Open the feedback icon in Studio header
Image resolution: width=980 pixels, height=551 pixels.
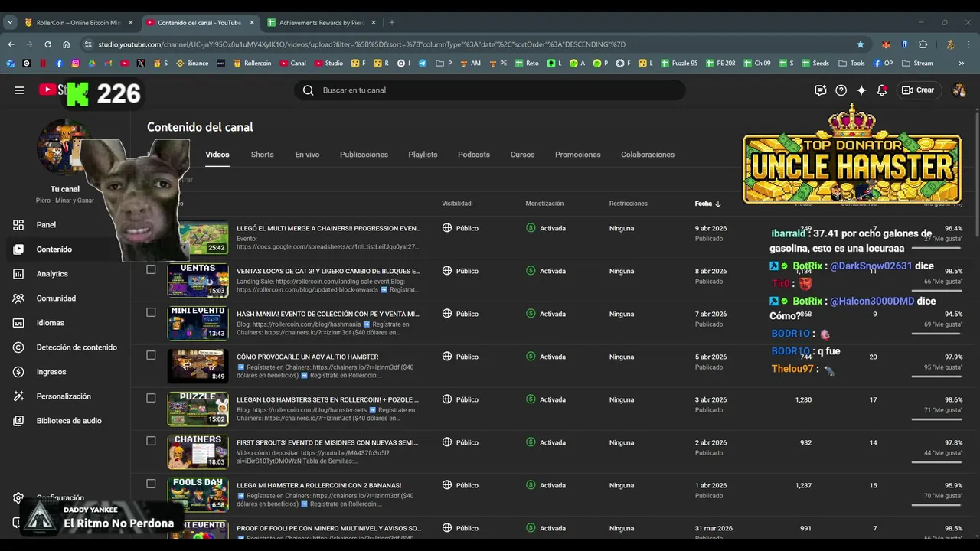tap(821, 90)
